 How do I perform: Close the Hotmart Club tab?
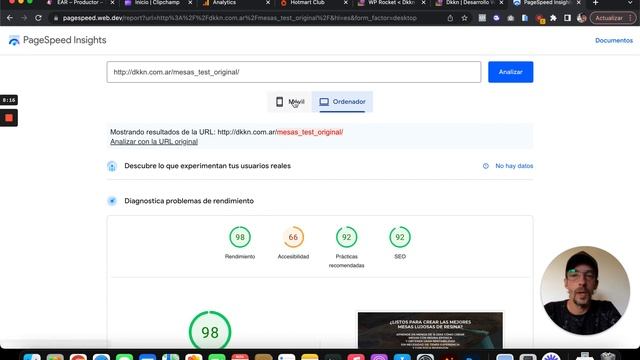[346, 3]
